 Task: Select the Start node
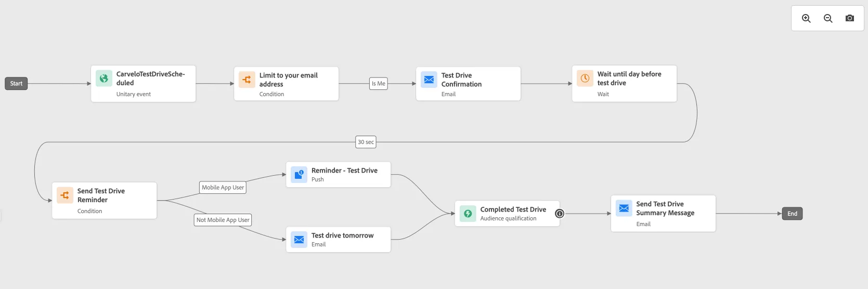pyautogui.click(x=16, y=83)
